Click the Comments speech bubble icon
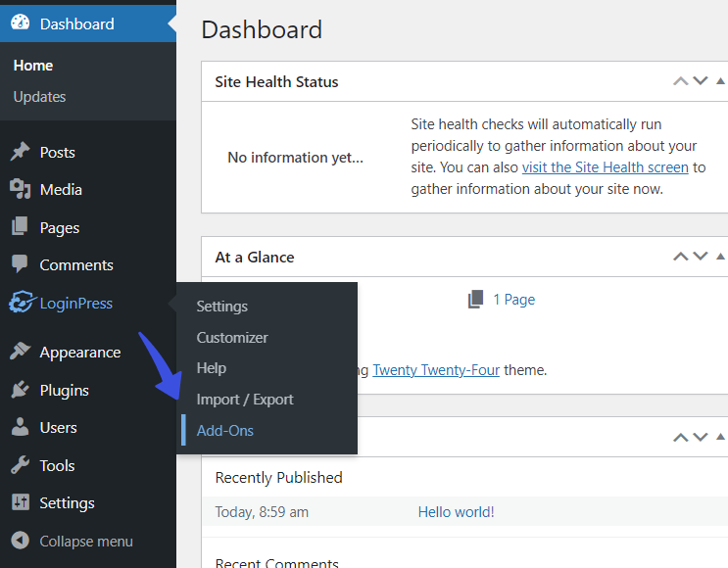The image size is (728, 568). (20, 263)
